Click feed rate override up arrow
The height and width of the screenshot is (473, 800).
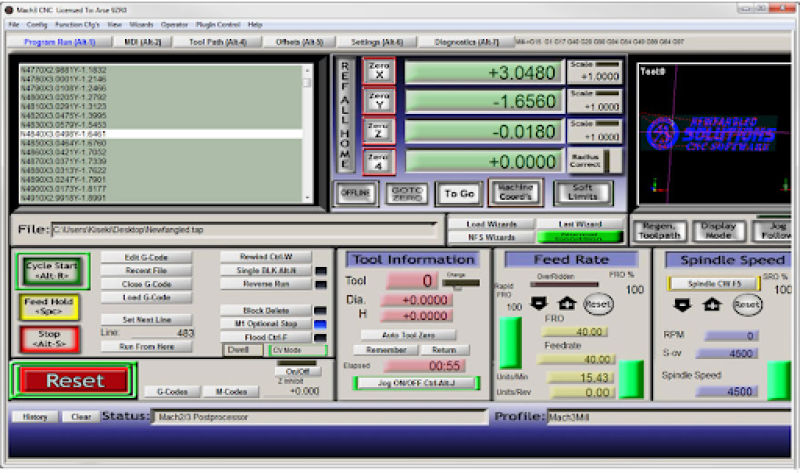click(567, 303)
